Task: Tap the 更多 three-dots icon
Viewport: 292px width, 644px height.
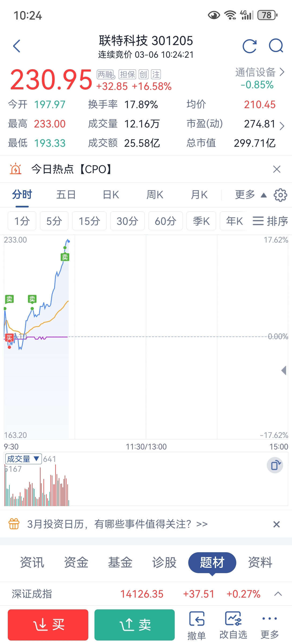Action: point(269,619)
